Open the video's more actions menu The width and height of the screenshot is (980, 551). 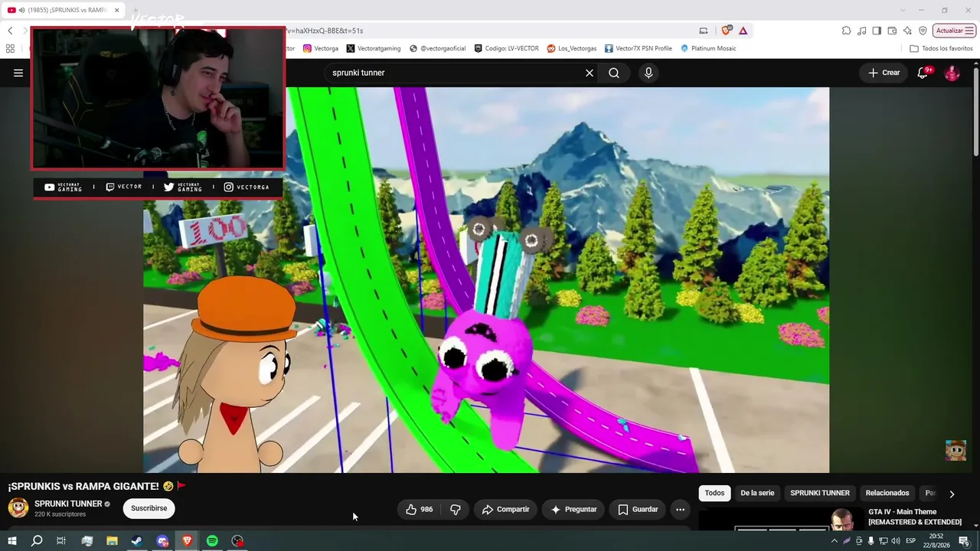680,509
